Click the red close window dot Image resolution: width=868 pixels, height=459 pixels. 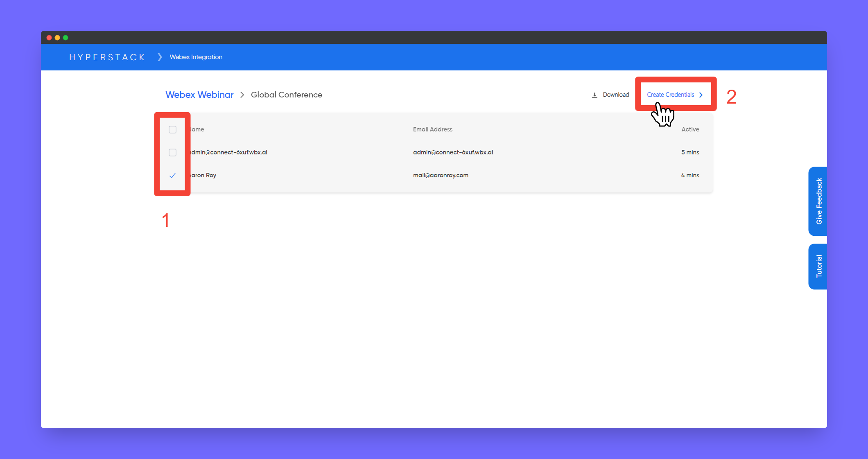pos(49,38)
